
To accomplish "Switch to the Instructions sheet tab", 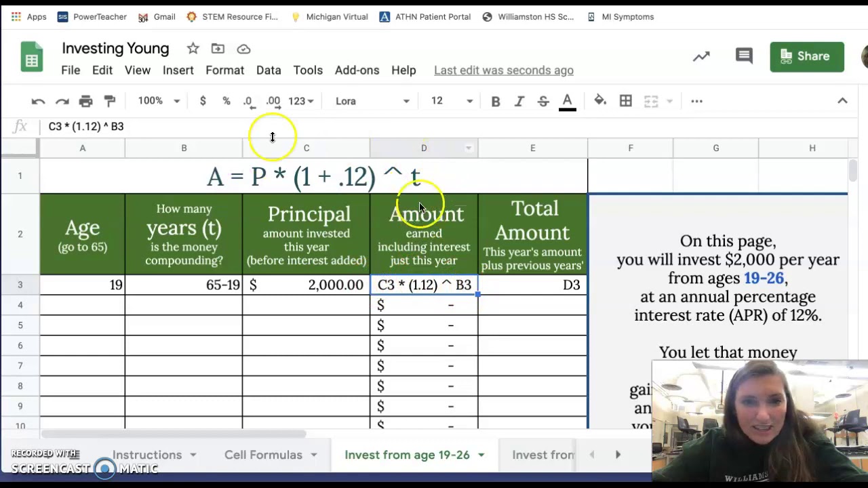I will point(147,455).
